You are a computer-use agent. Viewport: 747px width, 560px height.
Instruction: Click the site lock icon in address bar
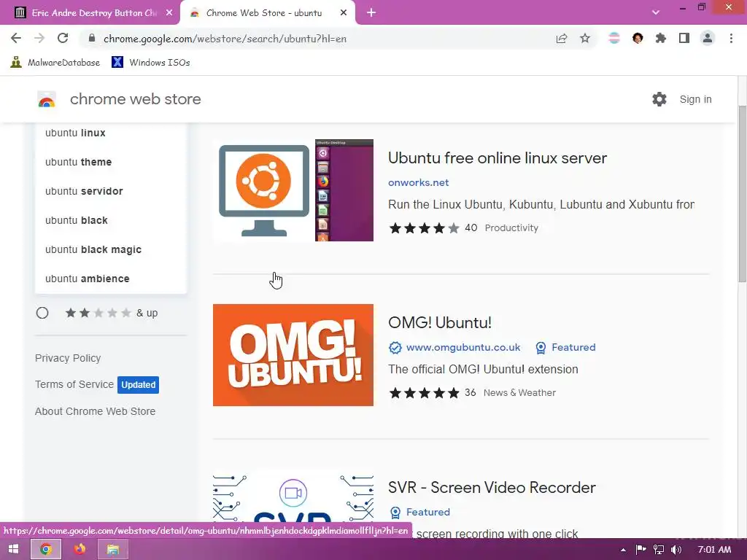[x=92, y=38]
